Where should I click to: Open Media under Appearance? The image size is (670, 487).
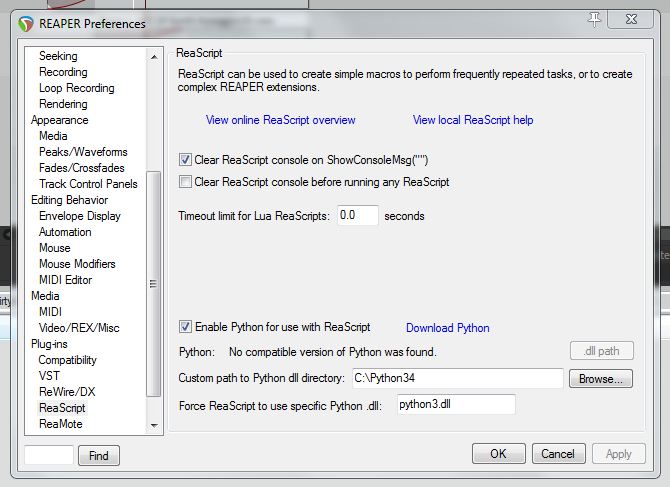point(53,136)
